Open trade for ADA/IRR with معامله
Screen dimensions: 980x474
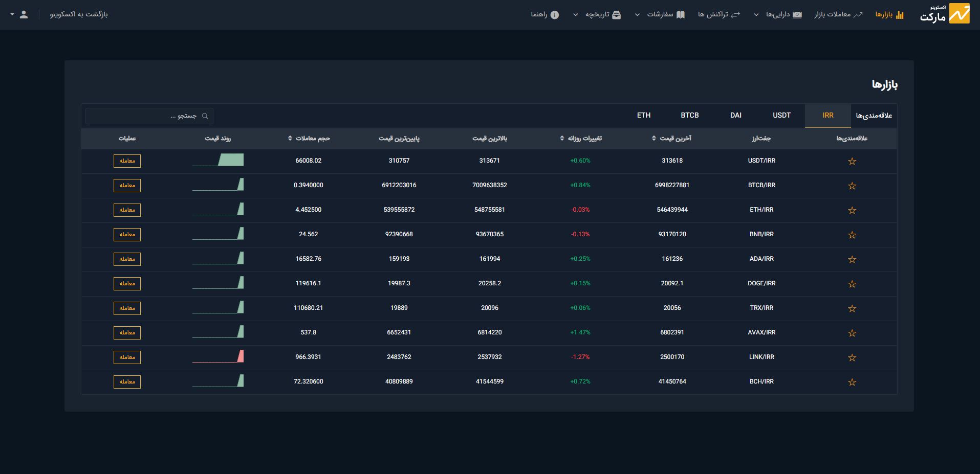[127, 259]
